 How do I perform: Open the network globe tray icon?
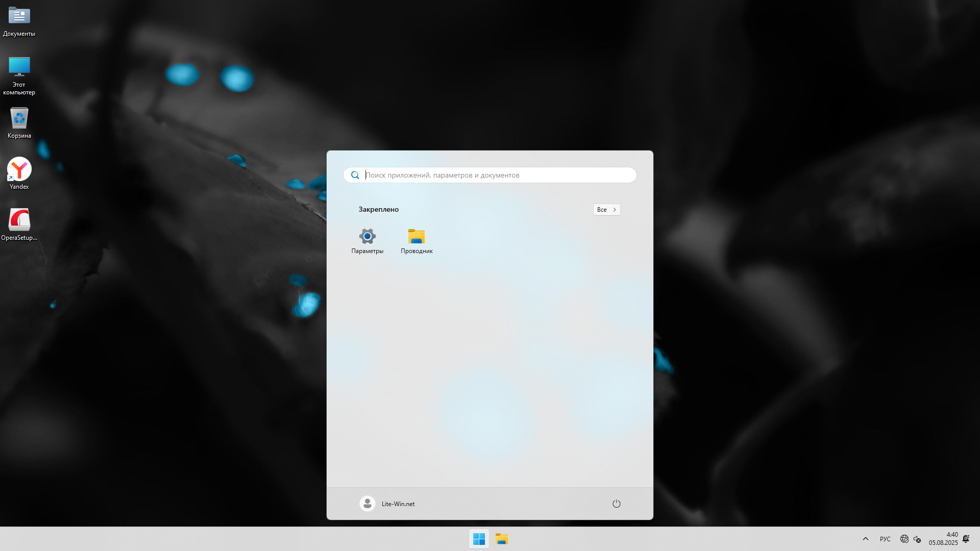pyautogui.click(x=904, y=539)
